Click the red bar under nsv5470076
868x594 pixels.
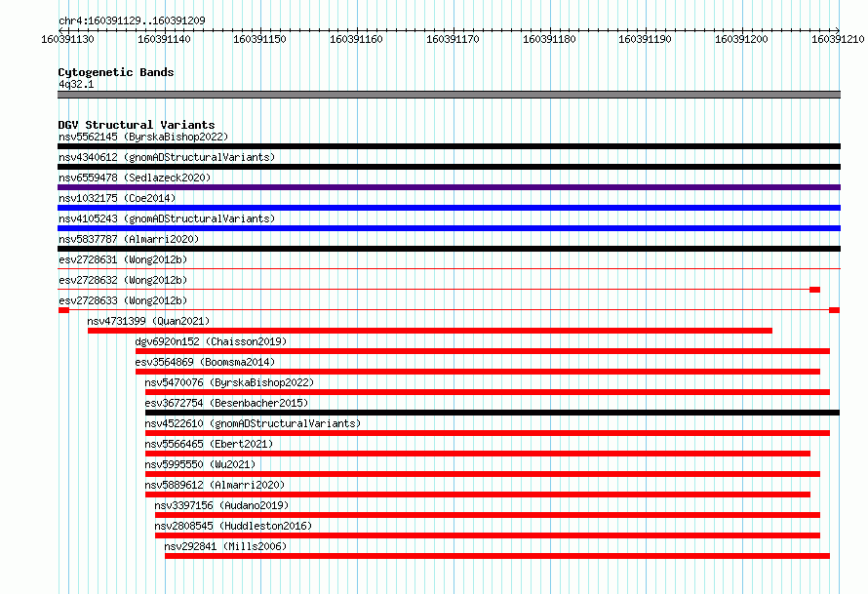(488, 392)
